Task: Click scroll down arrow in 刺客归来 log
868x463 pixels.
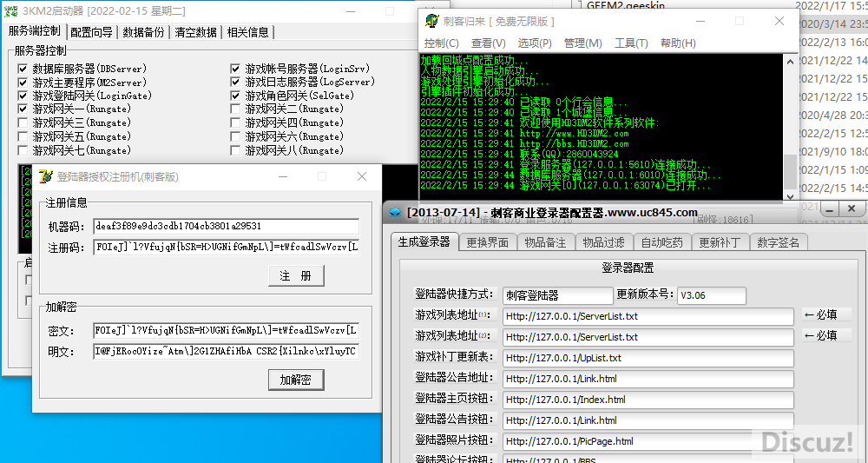Action: pos(790,195)
